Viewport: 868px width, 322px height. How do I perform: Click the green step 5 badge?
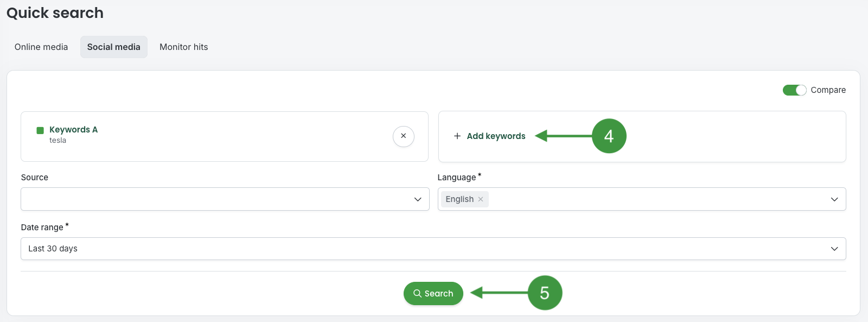coord(545,293)
